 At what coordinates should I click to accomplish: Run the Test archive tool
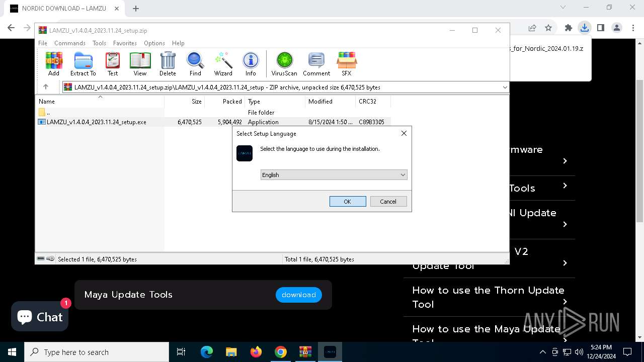[113, 64]
